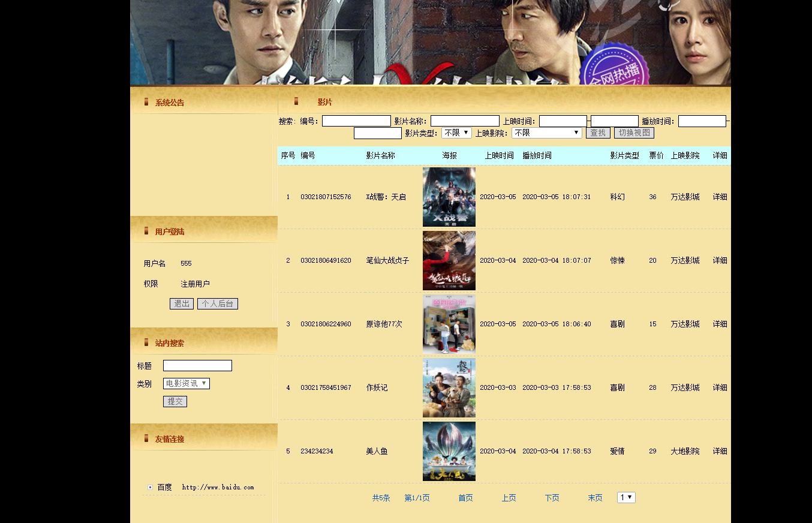
Task: Click the 标题 site search input
Action: (x=197, y=365)
